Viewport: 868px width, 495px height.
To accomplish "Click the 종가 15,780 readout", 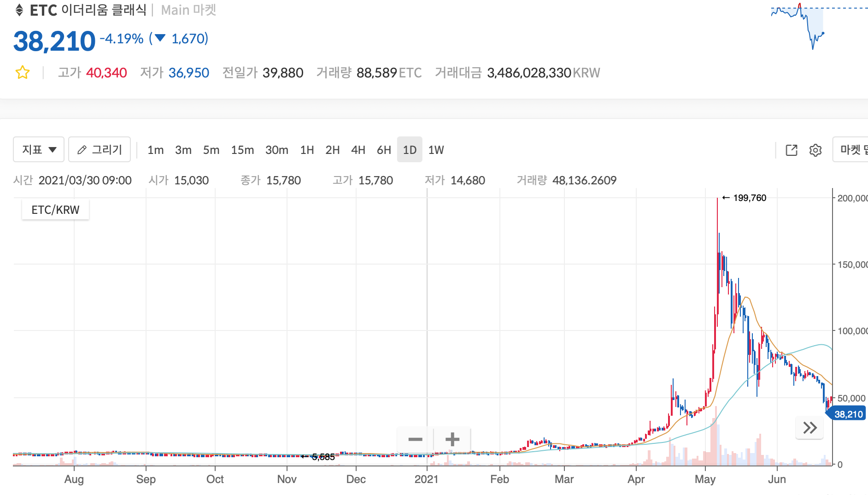I will (271, 180).
